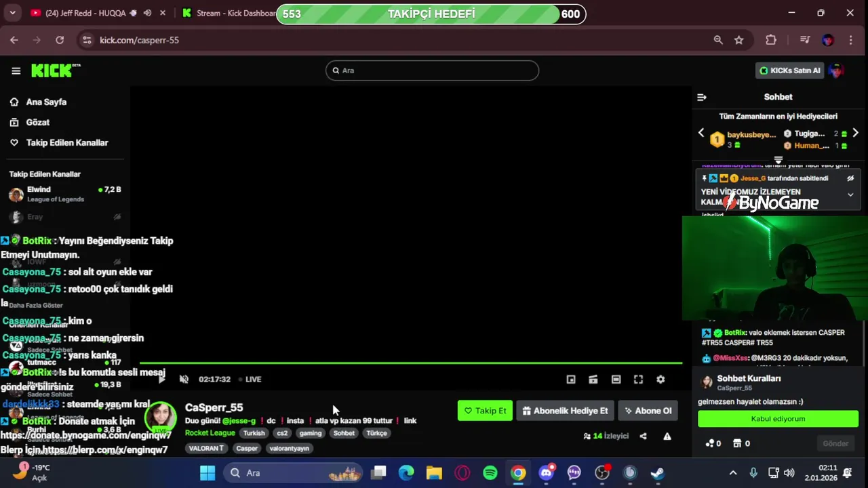The image size is (868, 488).
Task: Open the Rocket League category link
Action: click(210, 433)
